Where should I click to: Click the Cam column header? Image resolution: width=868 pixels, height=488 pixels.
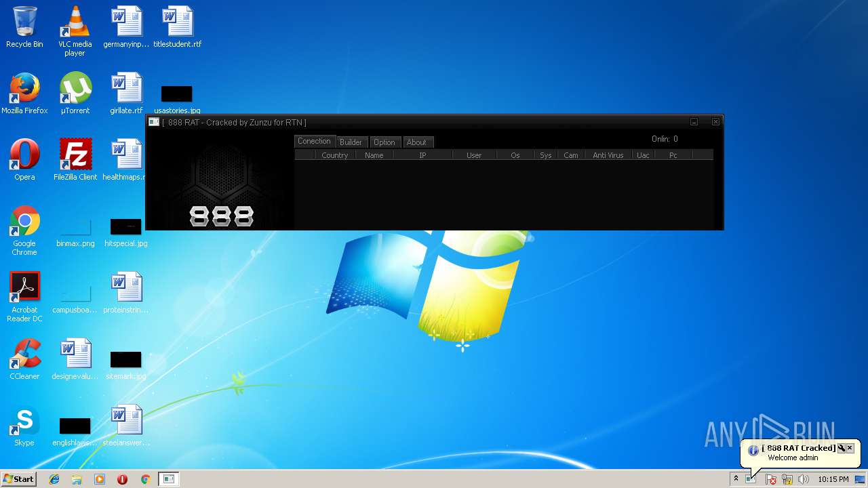point(571,155)
